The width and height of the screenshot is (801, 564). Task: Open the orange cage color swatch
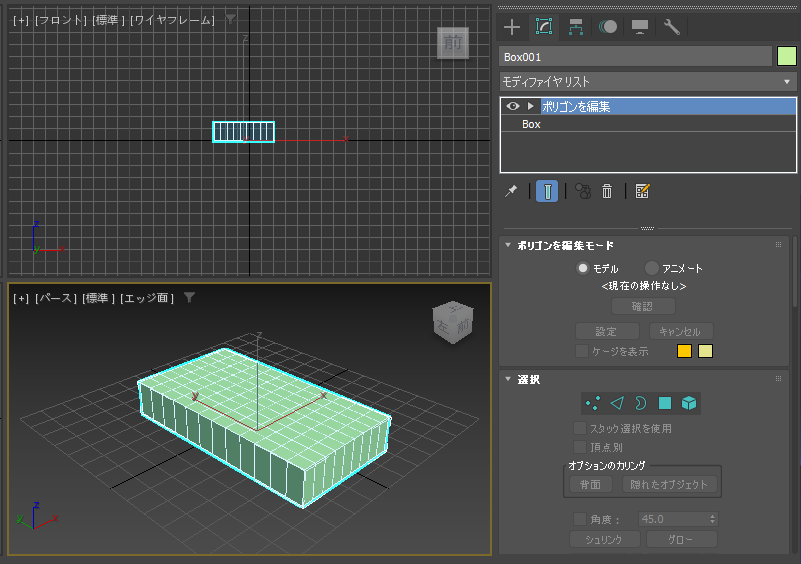[x=684, y=351]
